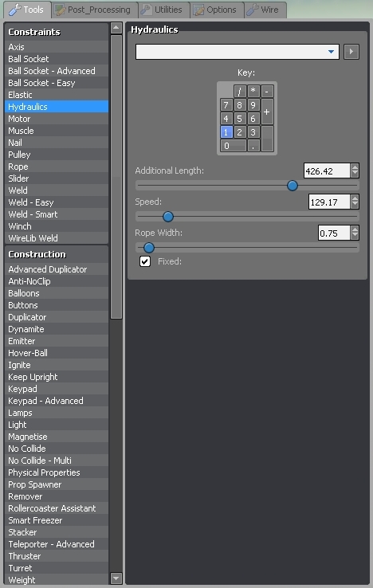The height and width of the screenshot is (588, 373).
Task: Select the Weld - Smart tool
Action: [x=57, y=214]
